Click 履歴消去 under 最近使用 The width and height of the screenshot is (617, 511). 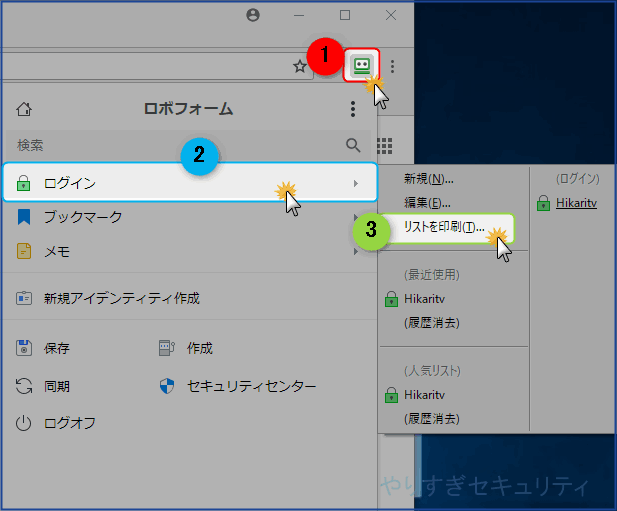point(432,323)
